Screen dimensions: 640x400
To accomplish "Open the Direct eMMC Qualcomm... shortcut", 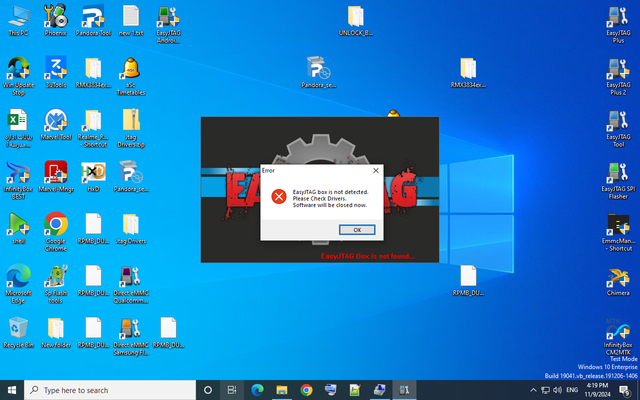I will tap(131, 284).
